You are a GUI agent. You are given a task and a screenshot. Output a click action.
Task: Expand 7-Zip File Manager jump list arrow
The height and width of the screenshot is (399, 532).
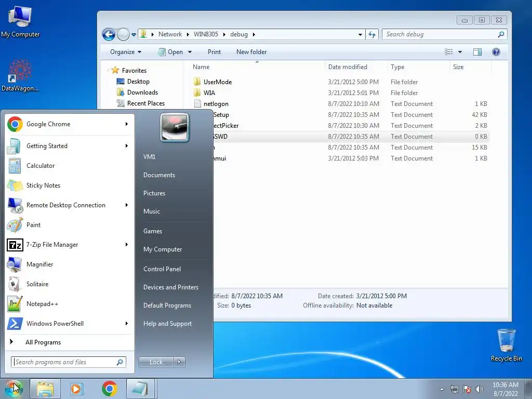pos(127,245)
